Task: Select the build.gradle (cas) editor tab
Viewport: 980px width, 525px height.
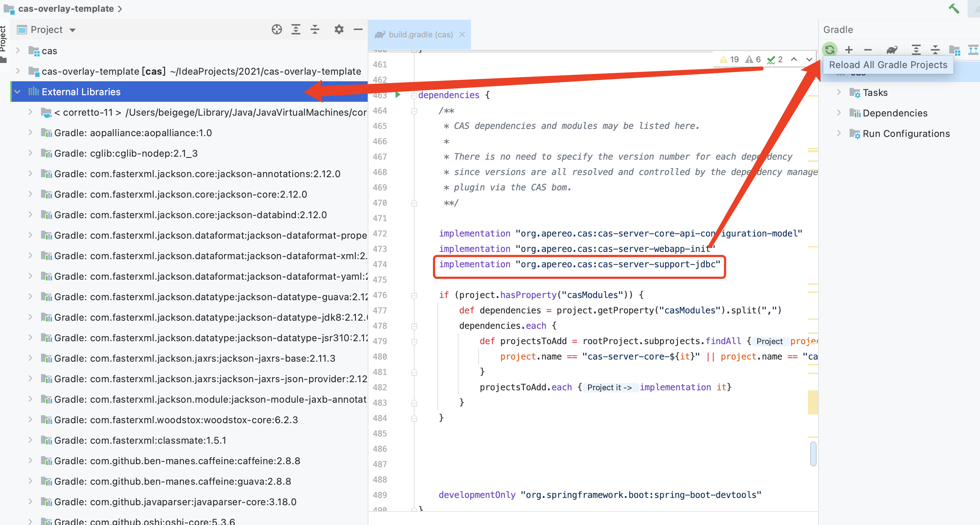Action: [x=420, y=35]
